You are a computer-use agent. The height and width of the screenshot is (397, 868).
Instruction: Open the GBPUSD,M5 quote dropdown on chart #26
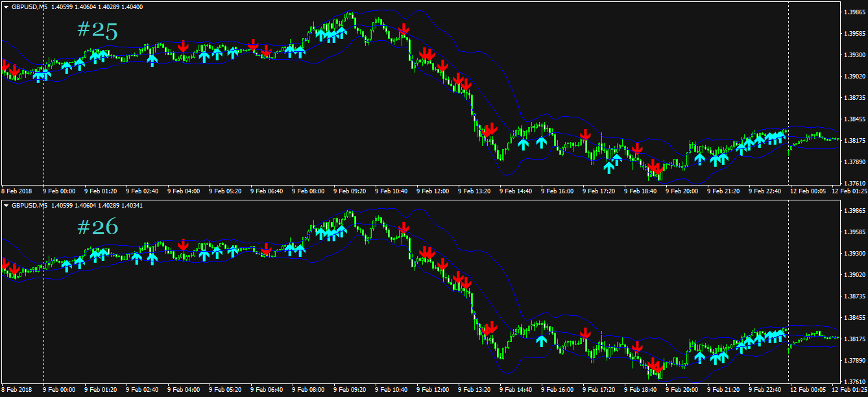coord(5,206)
